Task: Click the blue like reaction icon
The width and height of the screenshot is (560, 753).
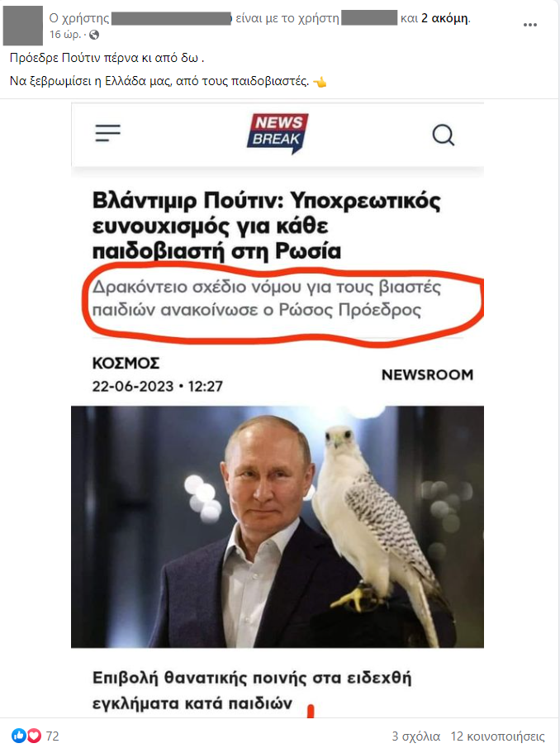Action: click(x=18, y=736)
